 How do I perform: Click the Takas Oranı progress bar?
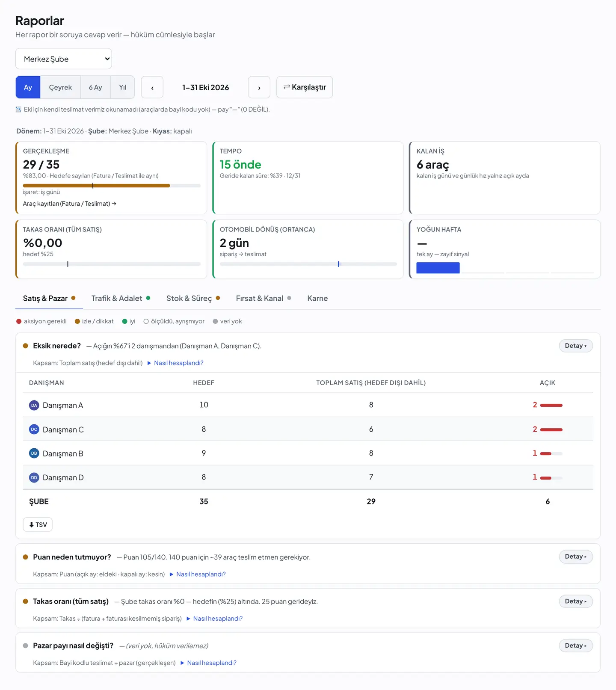112,264
